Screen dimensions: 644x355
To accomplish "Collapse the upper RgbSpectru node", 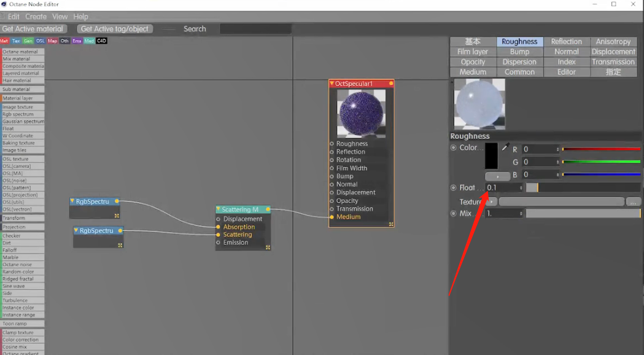I will click(x=72, y=201).
